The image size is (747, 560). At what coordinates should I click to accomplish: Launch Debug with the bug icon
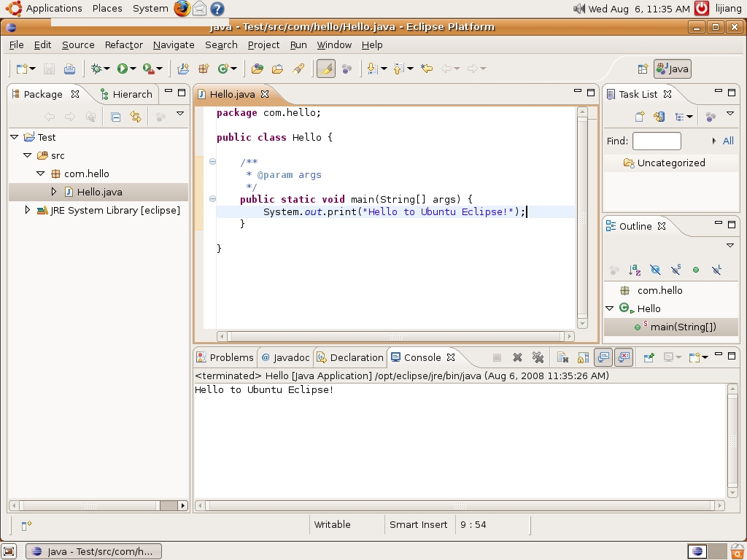(x=96, y=69)
